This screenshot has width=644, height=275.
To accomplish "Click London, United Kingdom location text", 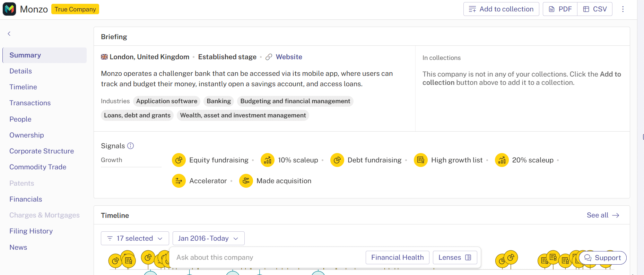I will (149, 57).
